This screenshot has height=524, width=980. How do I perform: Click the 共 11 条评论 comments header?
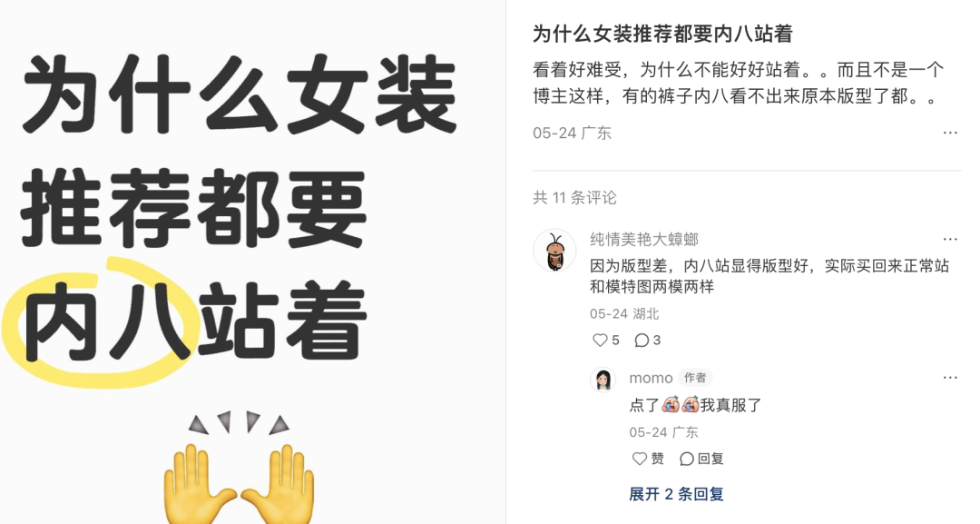coord(574,198)
